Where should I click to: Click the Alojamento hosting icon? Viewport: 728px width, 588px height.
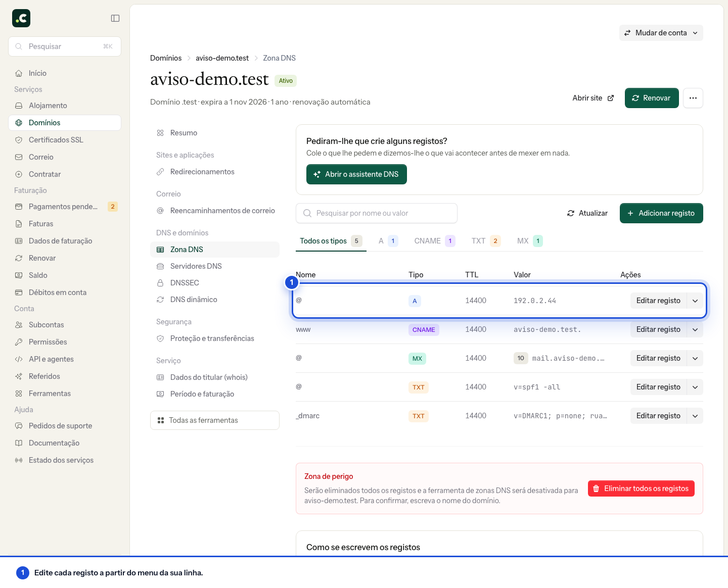tap(19, 106)
